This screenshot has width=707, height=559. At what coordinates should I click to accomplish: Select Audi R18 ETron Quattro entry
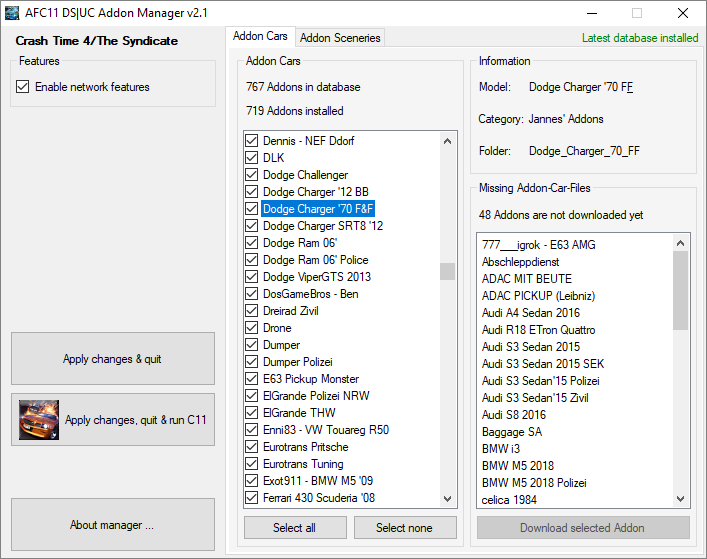[x=538, y=330]
